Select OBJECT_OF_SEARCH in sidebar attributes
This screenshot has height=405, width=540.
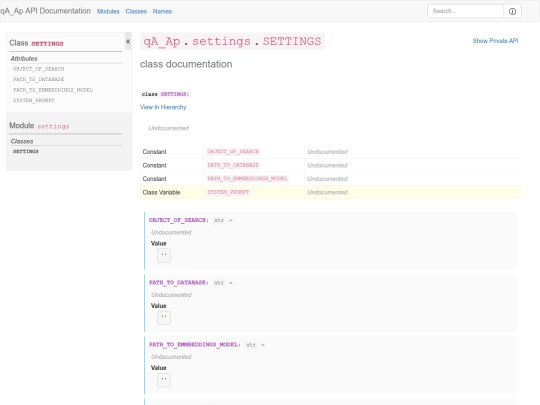click(x=39, y=69)
